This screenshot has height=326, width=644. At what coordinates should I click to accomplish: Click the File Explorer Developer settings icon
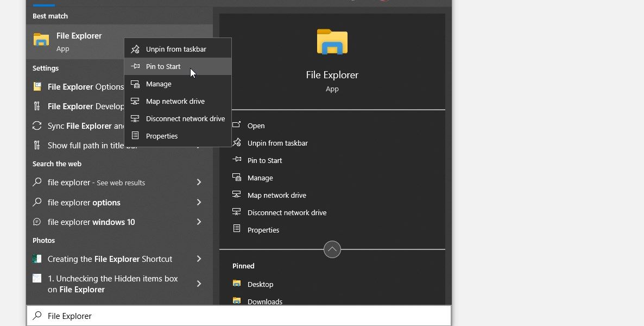tap(37, 106)
